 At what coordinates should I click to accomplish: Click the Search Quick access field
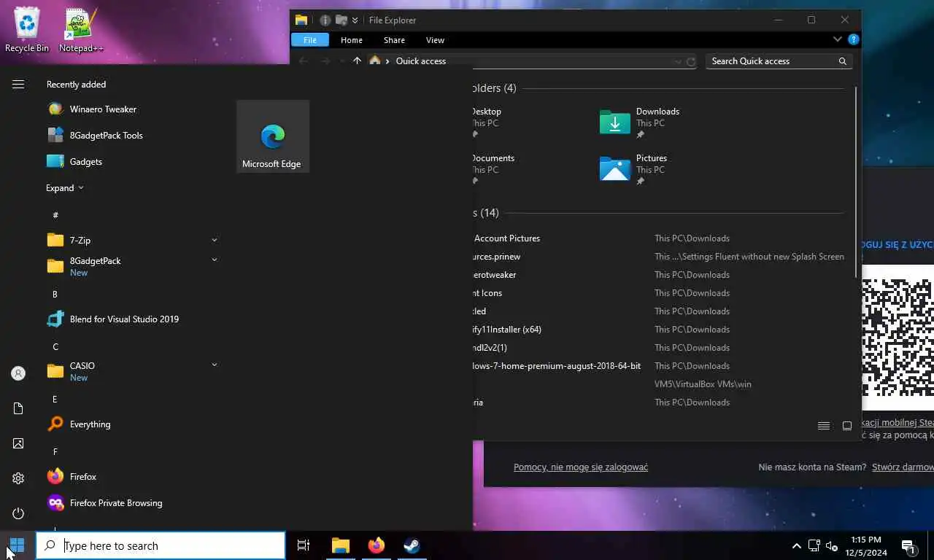[778, 61]
